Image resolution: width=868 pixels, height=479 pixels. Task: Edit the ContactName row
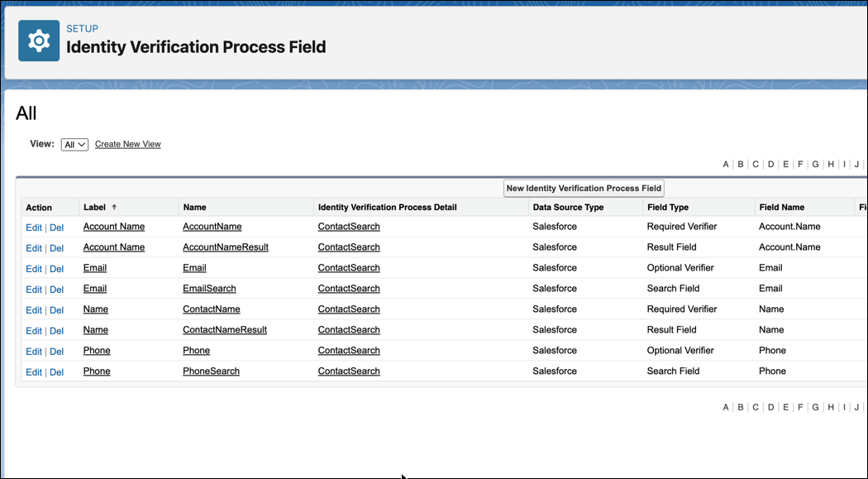click(34, 309)
